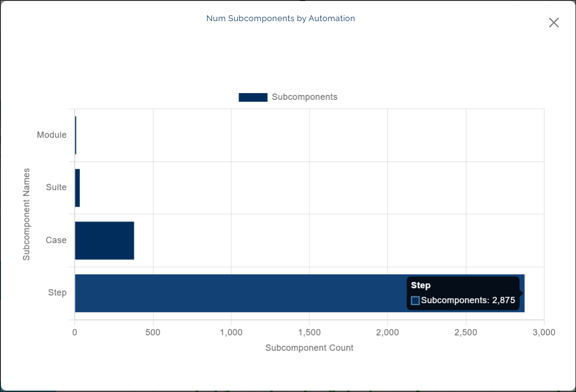Click the Subcomponents legend label
The image size is (576, 392).
click(x=305, y=97)
